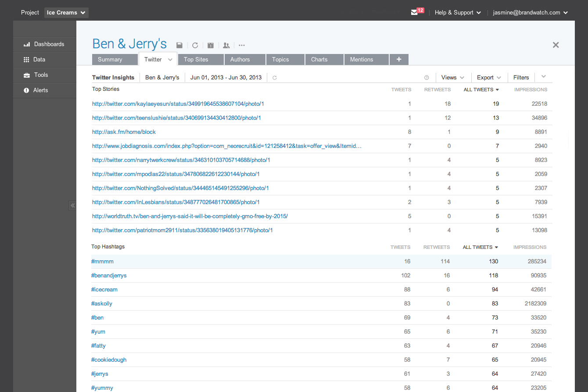Sort Top Stories by the RETWEETS column header
Image resolution: width=588 pixels, height=392 pixels.
437,90
